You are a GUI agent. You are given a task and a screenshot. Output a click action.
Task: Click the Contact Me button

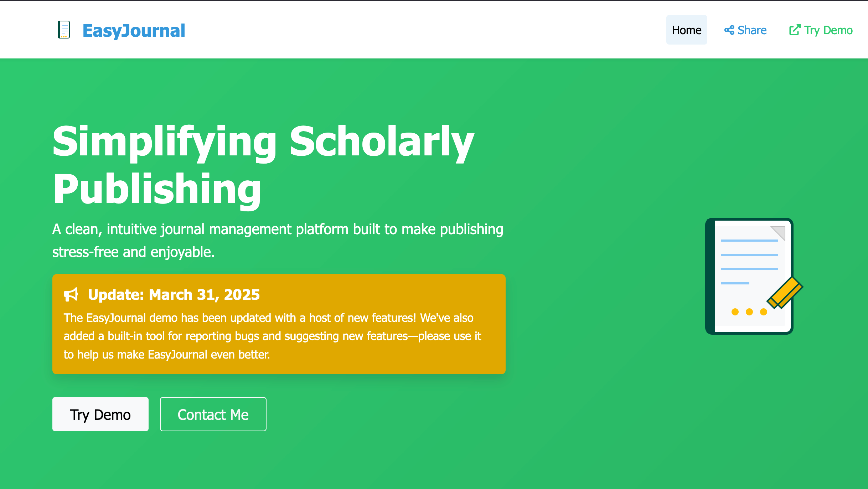tap(213, 414)
